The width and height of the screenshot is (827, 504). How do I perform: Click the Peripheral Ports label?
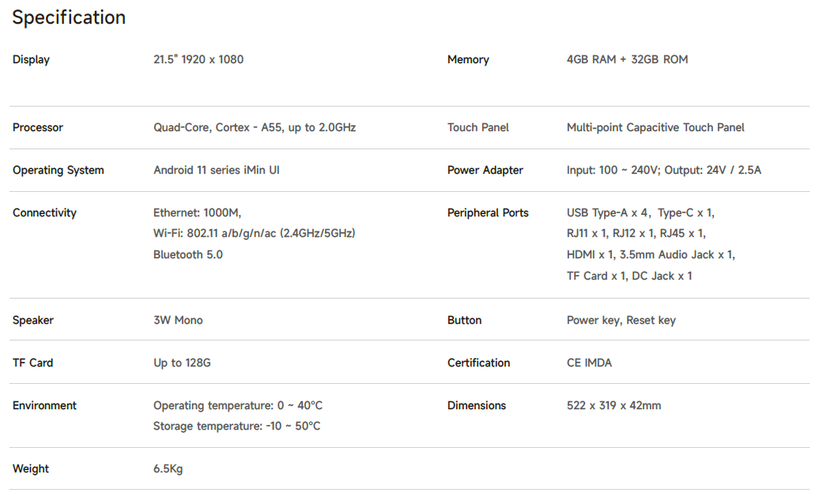[488, 213]
